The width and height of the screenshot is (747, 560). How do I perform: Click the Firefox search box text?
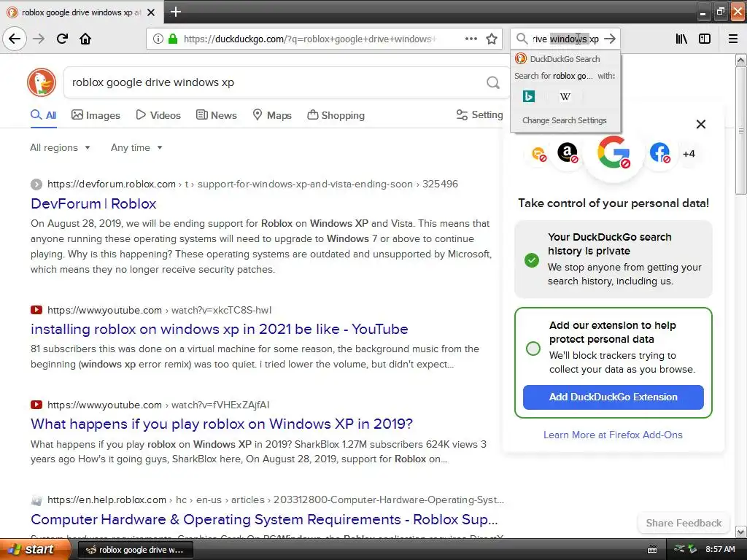(x=565, y=39)
